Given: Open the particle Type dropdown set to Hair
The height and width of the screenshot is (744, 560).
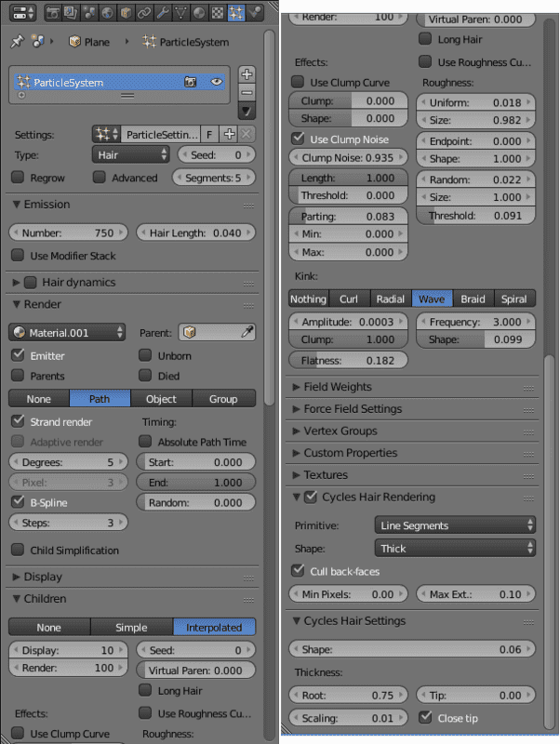Looking at the screenshot, I should [x=131, y=154].
